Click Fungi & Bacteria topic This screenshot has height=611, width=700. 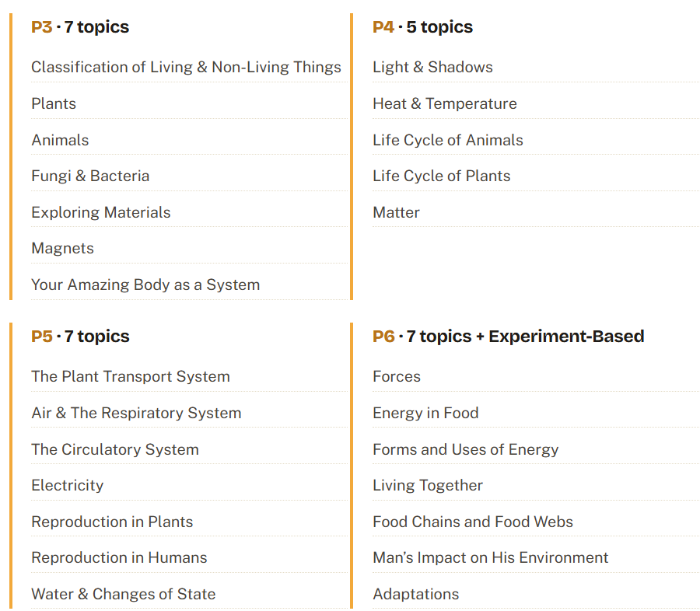click(x=90, y=176)
